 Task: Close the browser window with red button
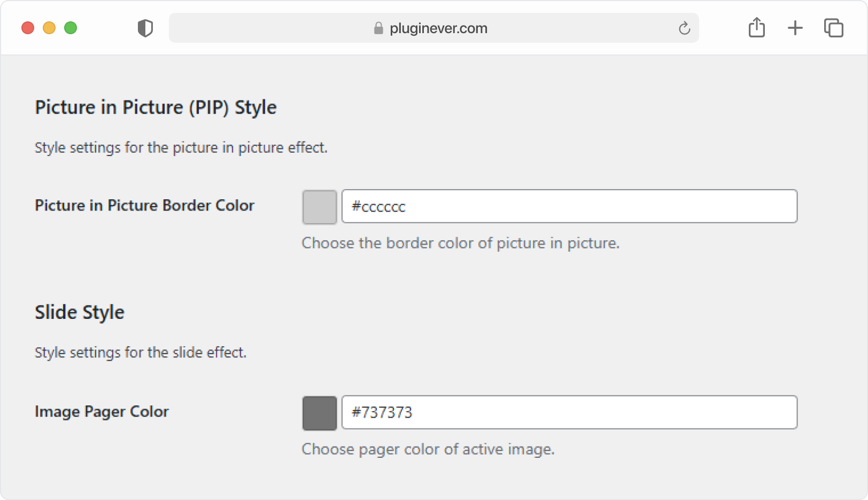tap(28, 28)
